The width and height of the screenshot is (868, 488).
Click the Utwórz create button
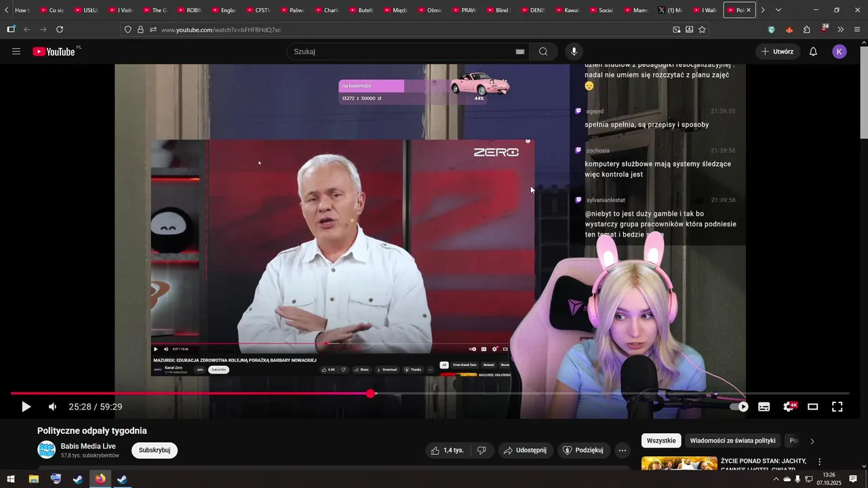pyautogui.click(x=778, y=52)
